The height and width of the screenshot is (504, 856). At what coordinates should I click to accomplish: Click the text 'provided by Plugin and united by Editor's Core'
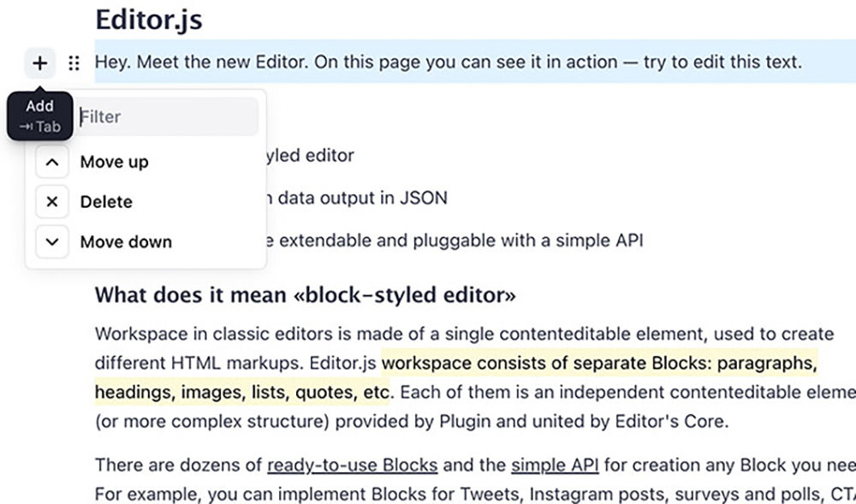click(532, 422)
